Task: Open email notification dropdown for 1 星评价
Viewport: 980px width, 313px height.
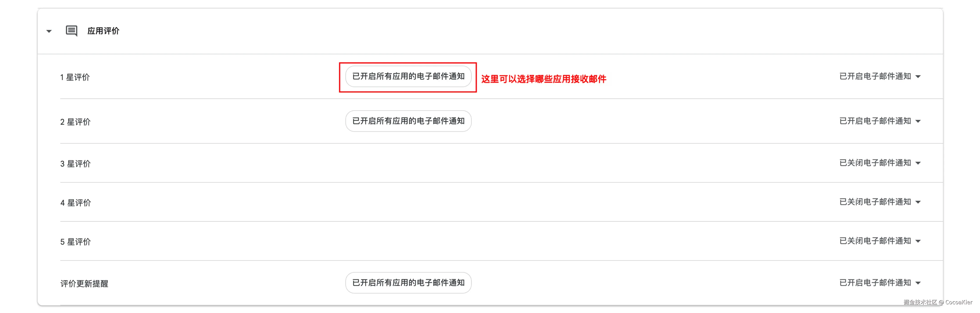Action: point(880,77)
